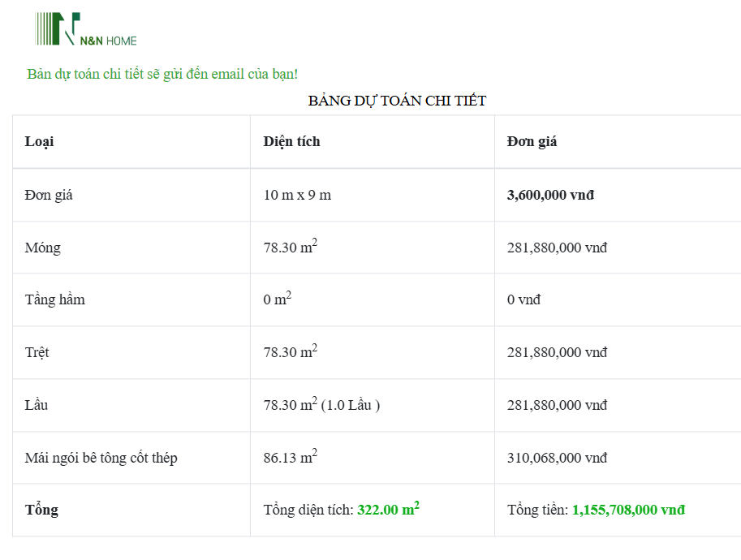Click the Tầng hầm row label

55,299
